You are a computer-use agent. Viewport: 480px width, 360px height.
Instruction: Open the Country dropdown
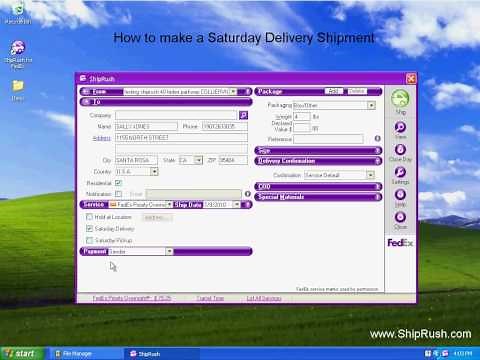tap(154, 172)
